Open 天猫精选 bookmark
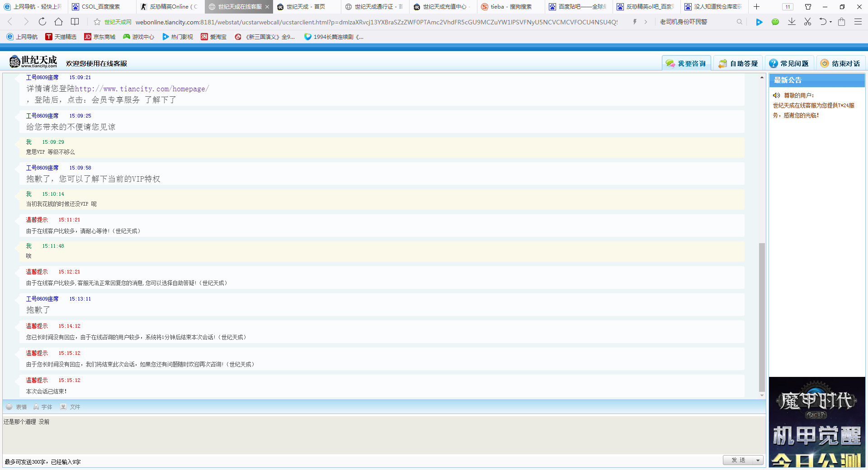The image size is (868, 470). tap(61, 37)
